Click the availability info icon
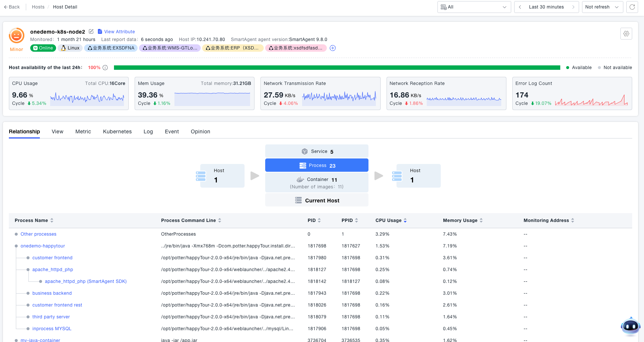The image size is (644, 342). [x=105, y=68]
